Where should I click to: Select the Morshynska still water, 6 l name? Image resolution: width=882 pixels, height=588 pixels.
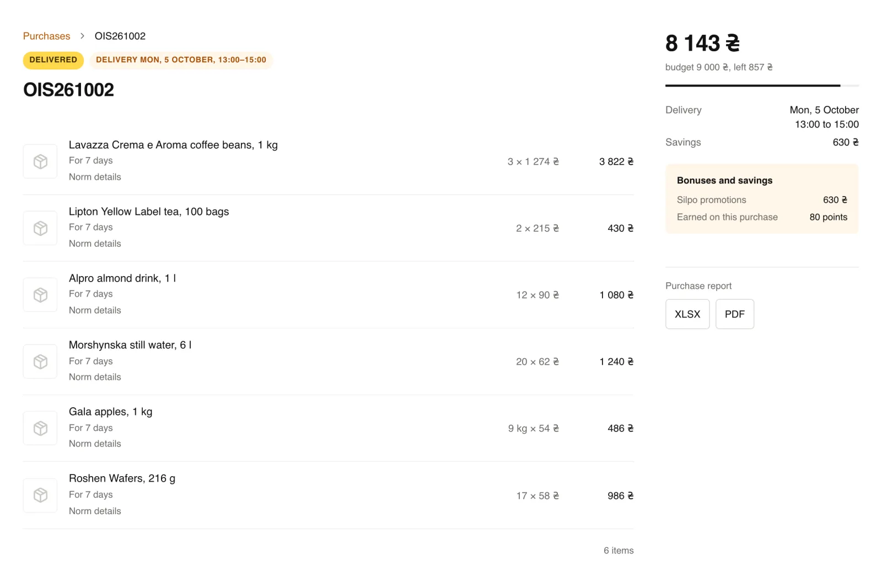[x=130, y=345]
